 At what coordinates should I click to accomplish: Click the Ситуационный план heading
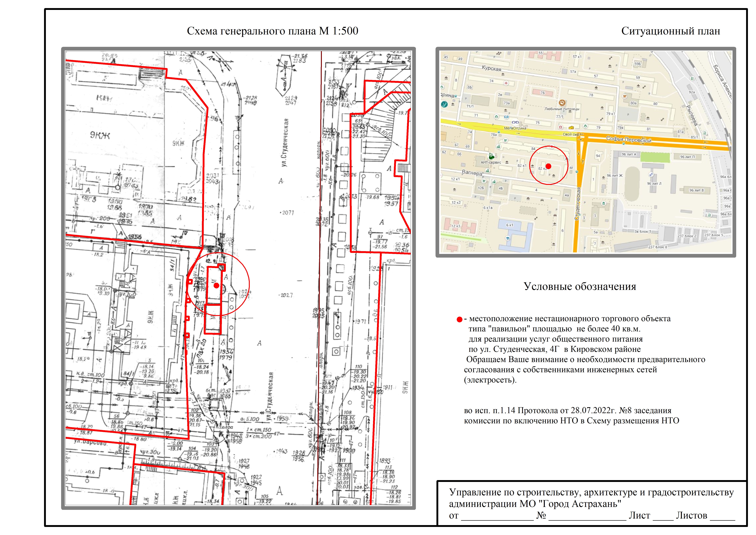point(670,31)
